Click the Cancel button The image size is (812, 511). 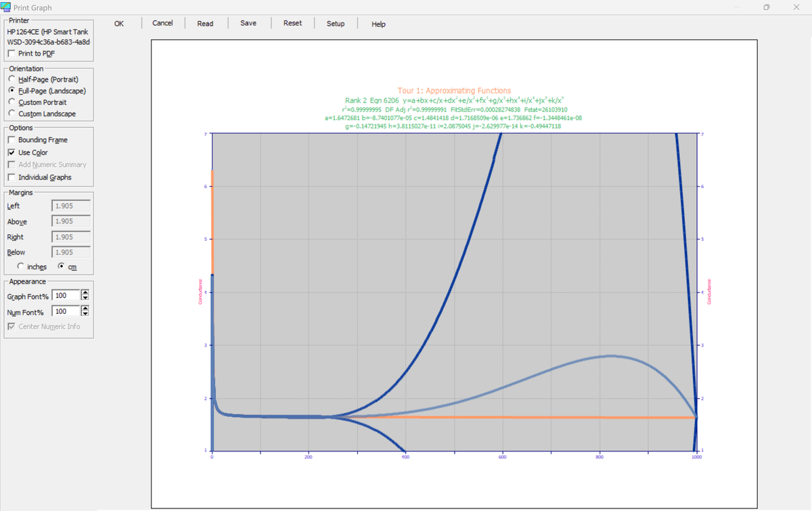(x=162, y=23)
